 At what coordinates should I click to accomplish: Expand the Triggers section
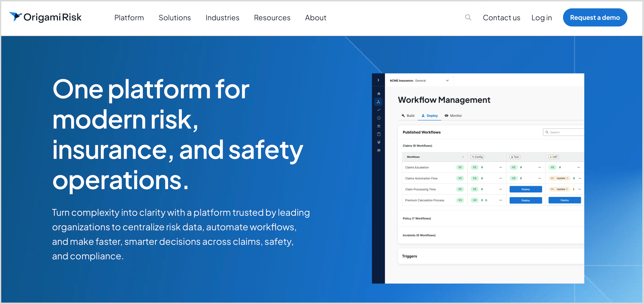409,256
